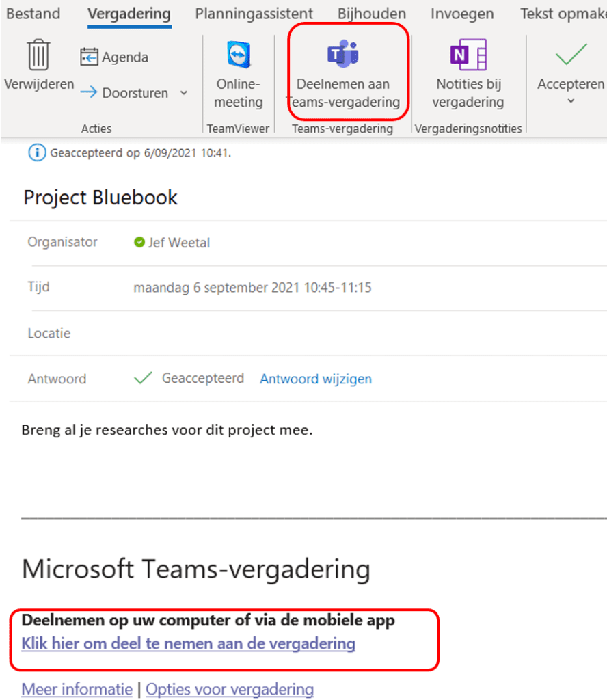
Task: Expand the Accepteren options chevron
Action: tap(571, 101)
